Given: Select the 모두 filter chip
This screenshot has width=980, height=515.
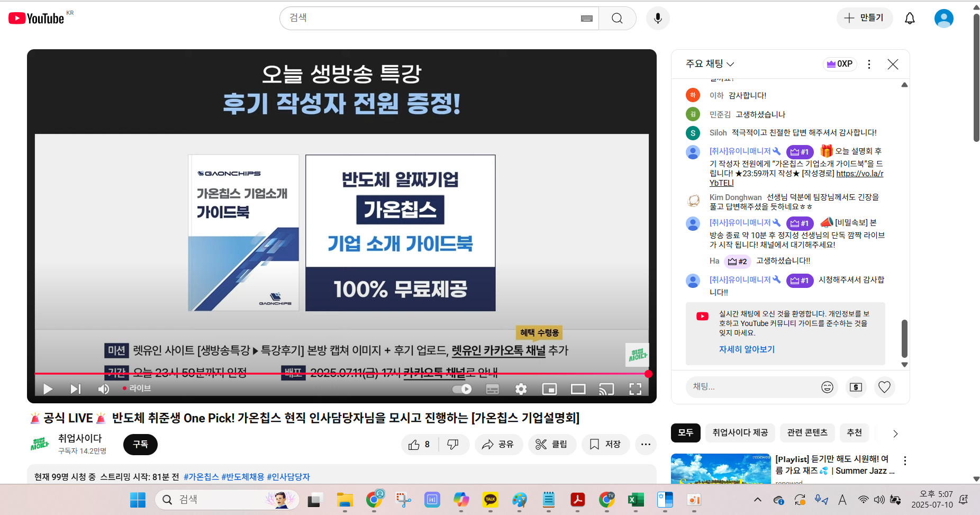Looking at the screenshot, I should point(685,433).
